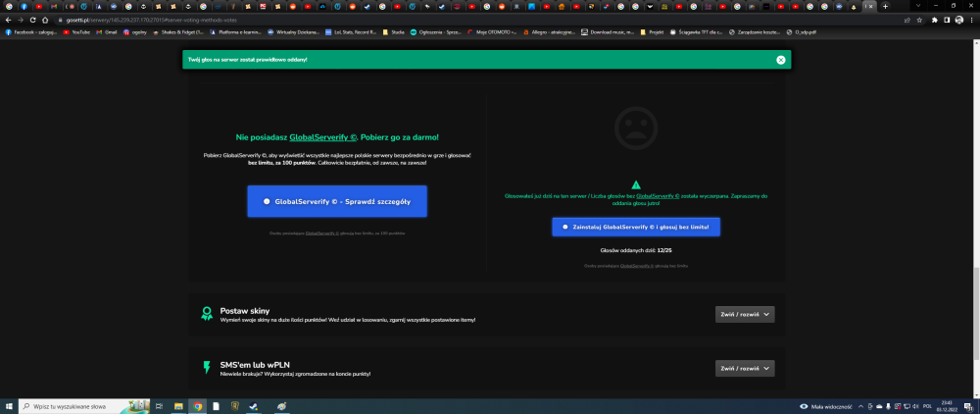Screen dimensions: 980x414
Task: Open the Shakes & Fidget bookmark
Action: (178, 31)
